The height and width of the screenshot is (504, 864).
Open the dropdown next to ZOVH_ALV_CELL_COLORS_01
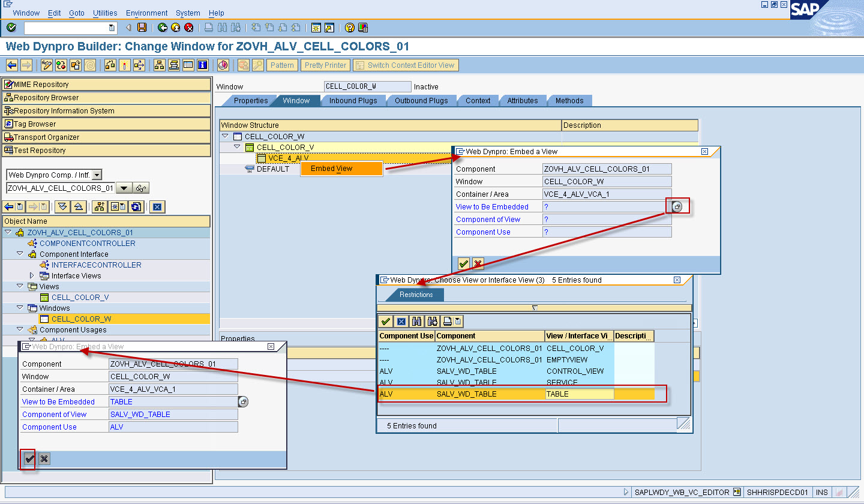[x=124, y=188]
